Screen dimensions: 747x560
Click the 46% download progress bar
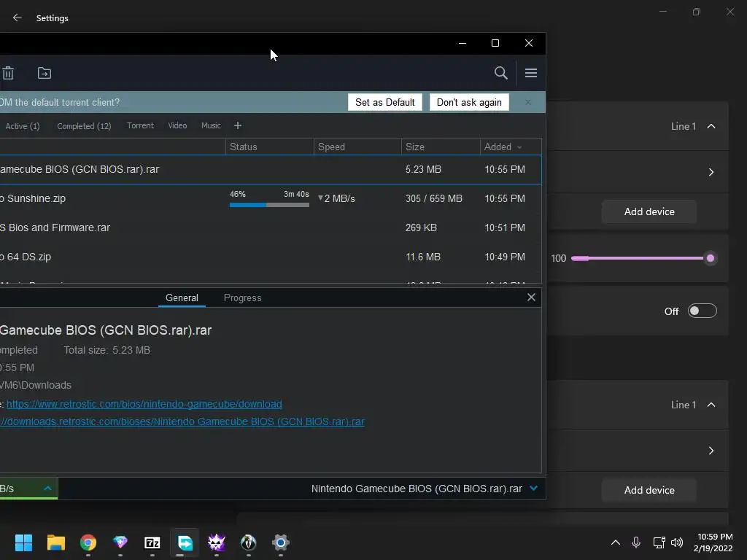(269, 205)
